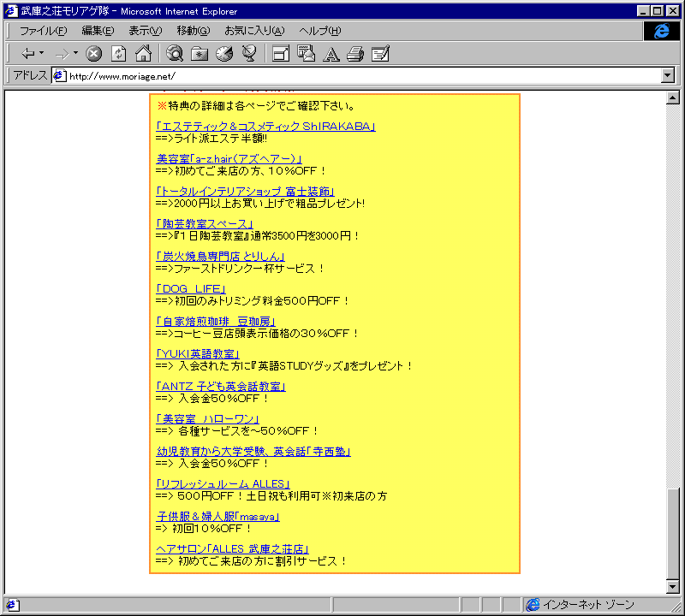Click the title bar IE document icon

coord(11,11)
